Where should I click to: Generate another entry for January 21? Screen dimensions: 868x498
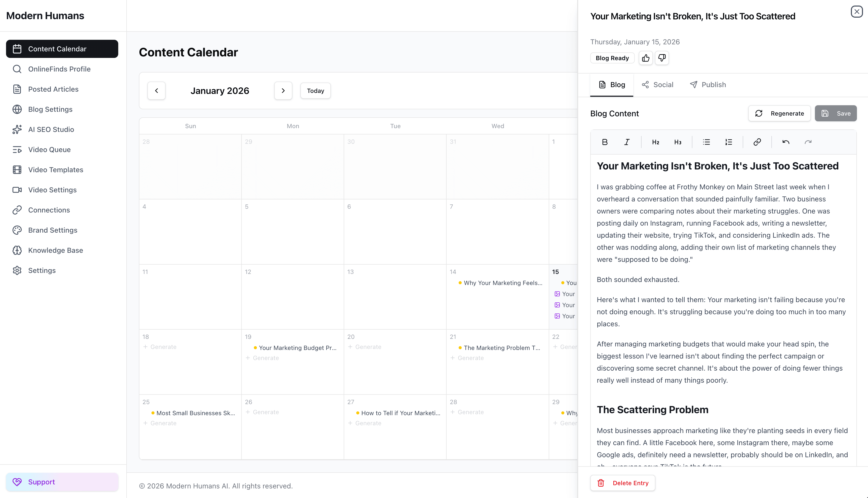(x=467, y=358)
